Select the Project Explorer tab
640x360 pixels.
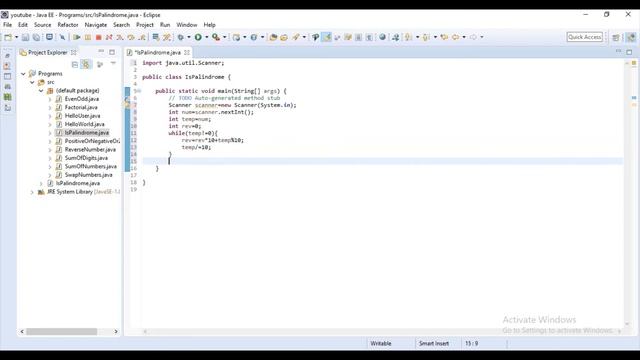[x=47, y=52]
